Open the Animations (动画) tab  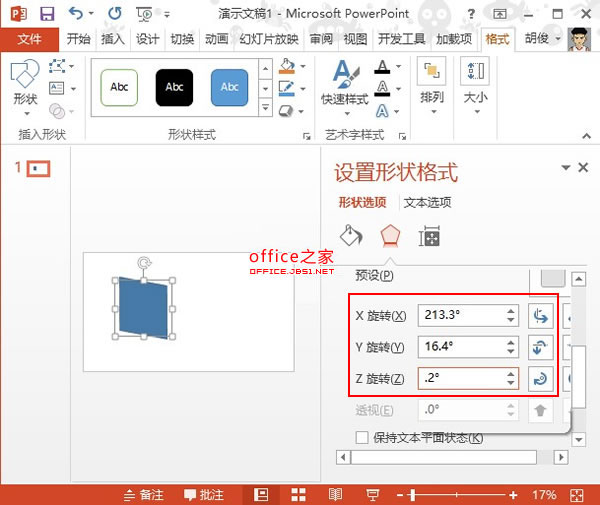point(217,39)
